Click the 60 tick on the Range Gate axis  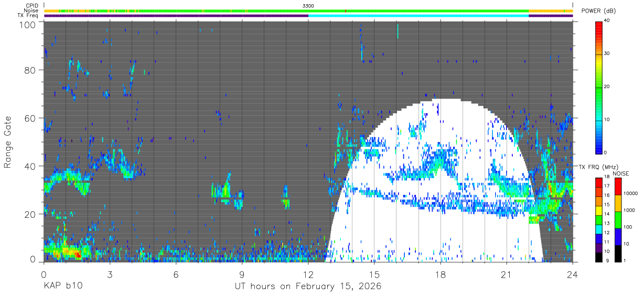click(x=30, y=118)
